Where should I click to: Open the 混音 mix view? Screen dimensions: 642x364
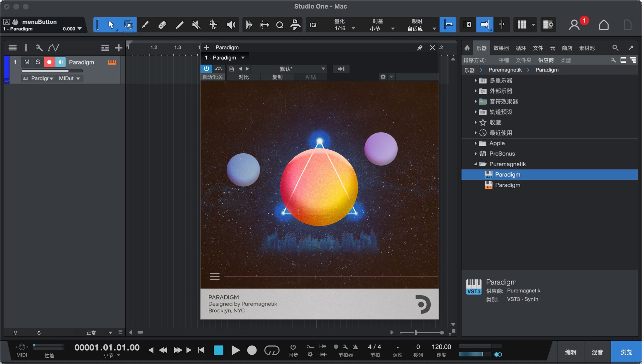point(597,352)
